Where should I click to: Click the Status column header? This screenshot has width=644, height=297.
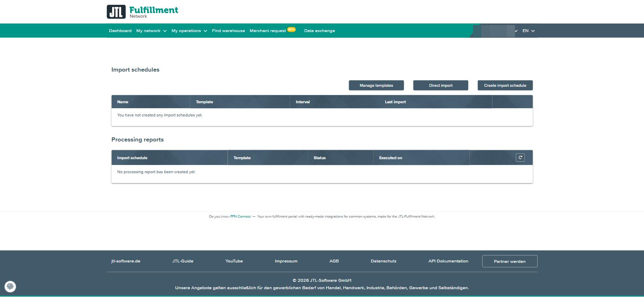pyautogui.click(x=320, y=158)
